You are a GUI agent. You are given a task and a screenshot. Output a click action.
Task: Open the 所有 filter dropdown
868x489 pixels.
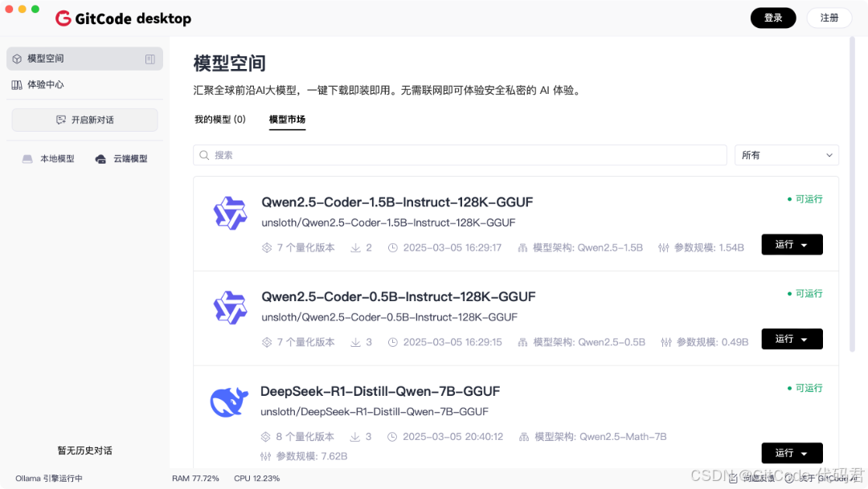pos(786,156)
